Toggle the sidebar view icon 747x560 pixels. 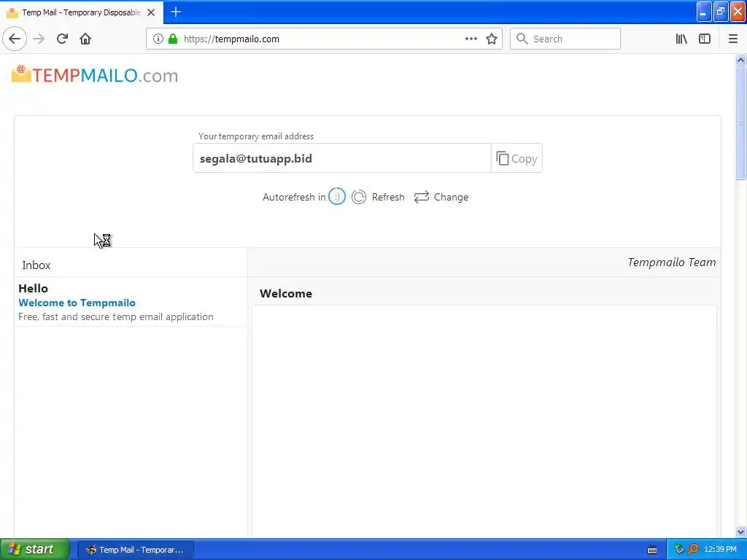[705, 39]
